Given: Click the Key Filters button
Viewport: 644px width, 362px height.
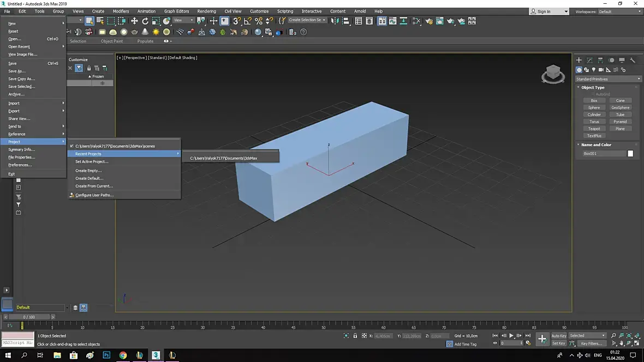Looking at the screenshot, I should (591, 343).
